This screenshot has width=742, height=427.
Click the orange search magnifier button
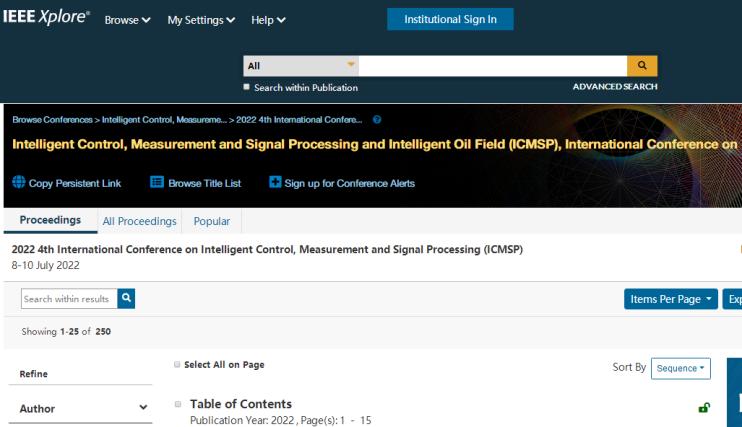[641, 66]
